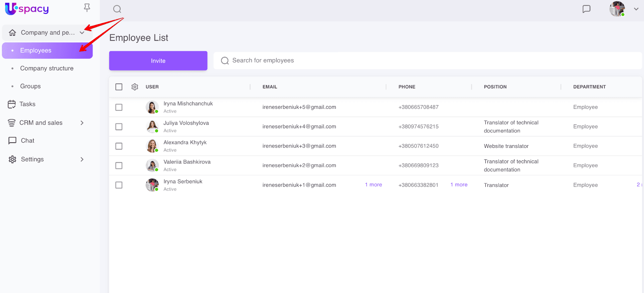Click the pin sidebar icon
Viewport: 644px width, 293px height.
coord(87,8)
